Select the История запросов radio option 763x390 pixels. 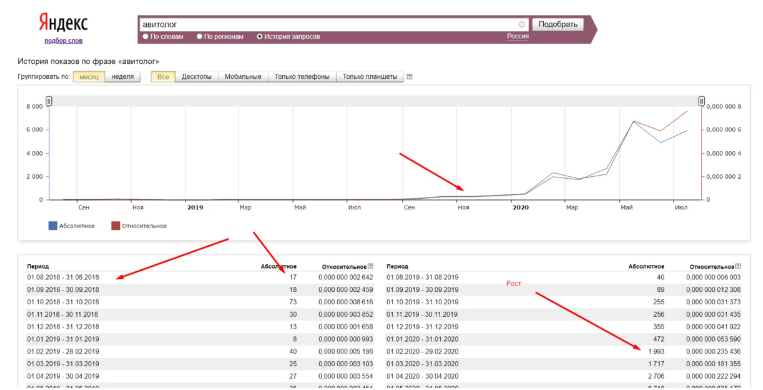259,37
